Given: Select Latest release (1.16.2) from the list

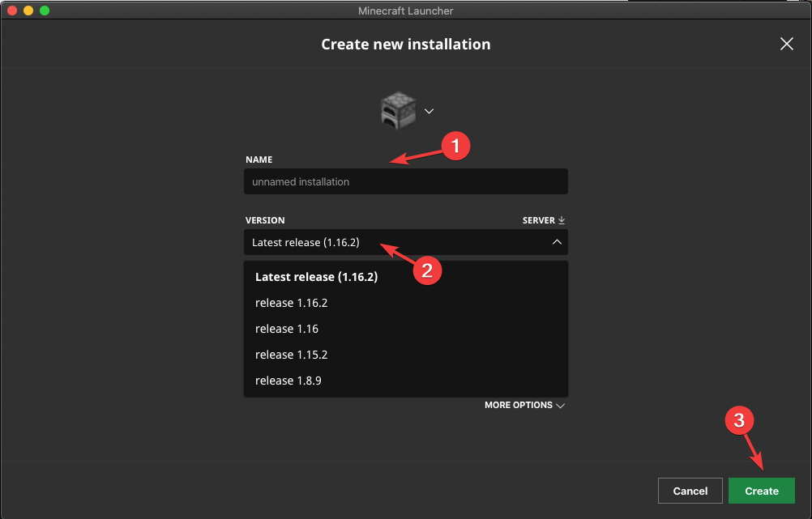Looking at the screenshot, I should tap(405, 277).
